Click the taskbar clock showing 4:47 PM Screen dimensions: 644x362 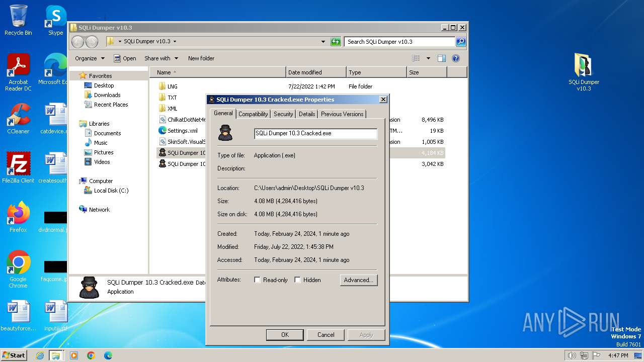pyautogui.click(x=618, y=355)
